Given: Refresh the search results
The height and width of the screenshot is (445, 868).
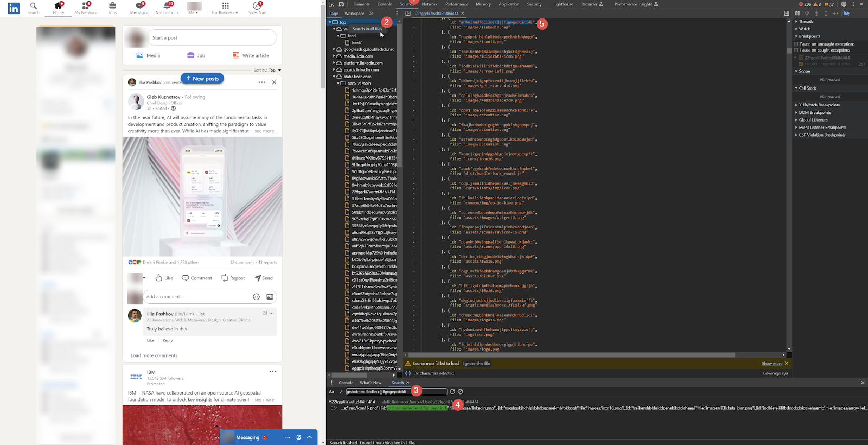Looking at the screenshot, I should tap(452, 391).
